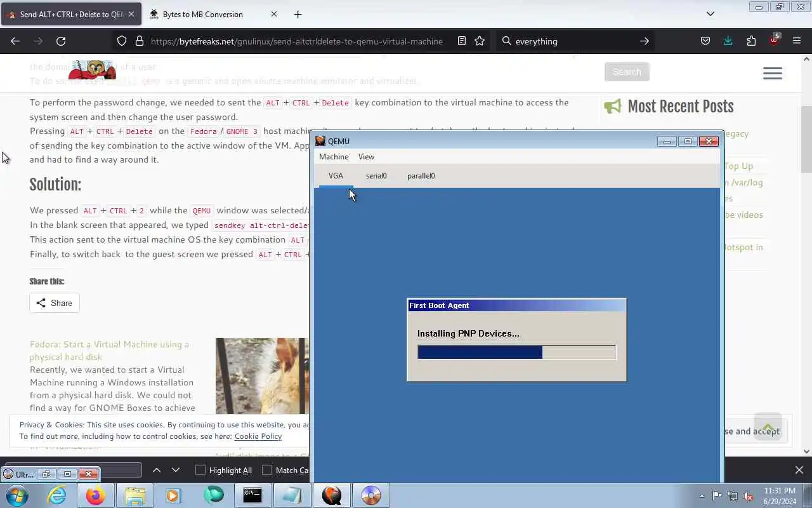This screenshot has width=812, height=508.
Task: Open Action Center flag tray icon
Action: click(717, 496)
